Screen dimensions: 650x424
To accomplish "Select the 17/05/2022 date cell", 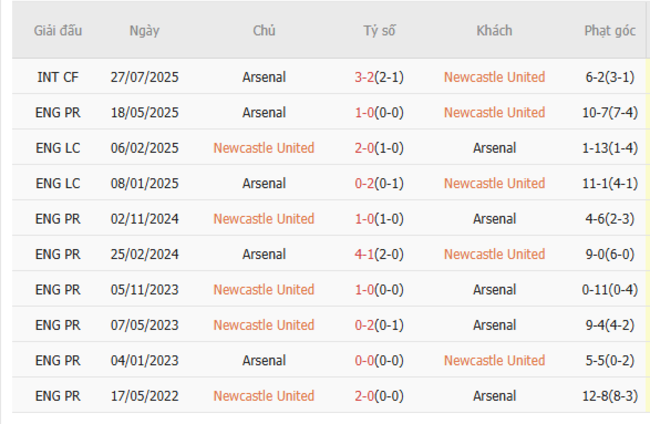I will pyautogui.click(x=144, y=396).
